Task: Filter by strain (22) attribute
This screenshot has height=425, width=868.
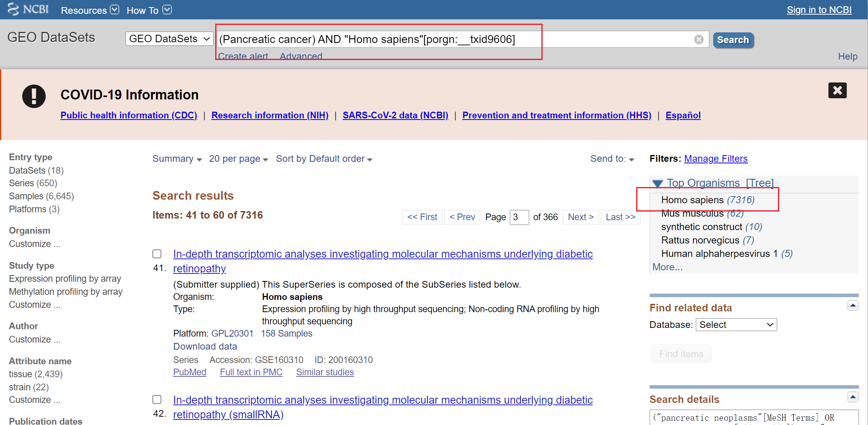Action: [29, 387]
